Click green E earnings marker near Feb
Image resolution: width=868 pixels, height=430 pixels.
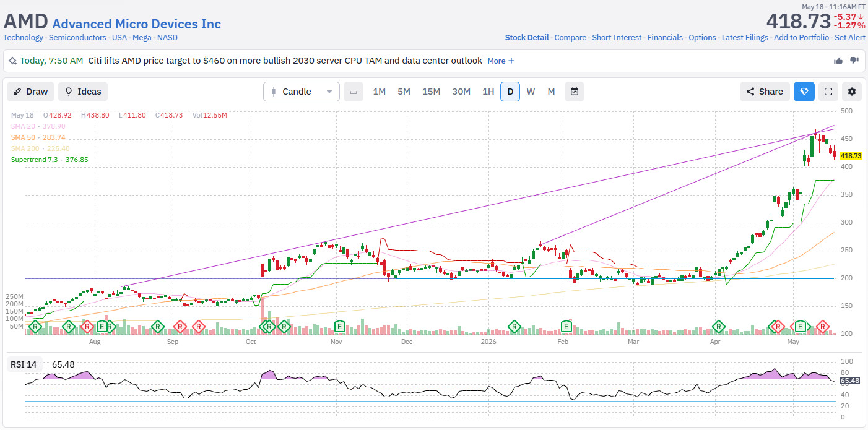(566, 326)
